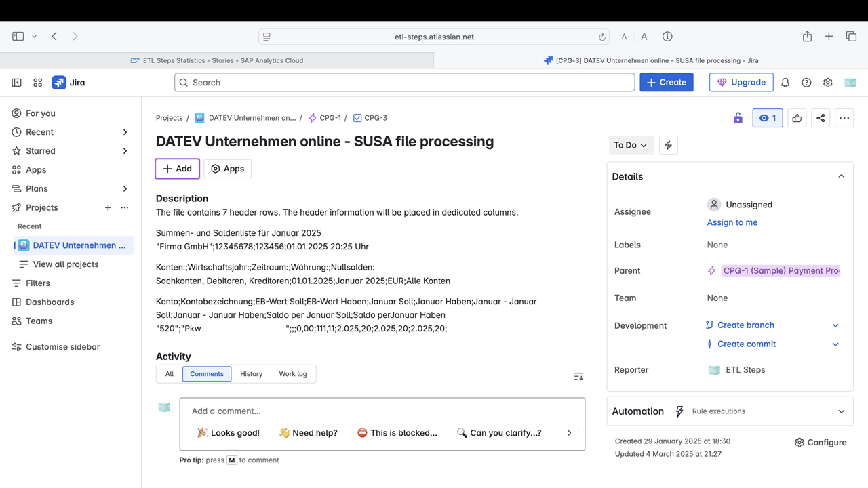Share the issue via the share icon

[x=821, y=117]
